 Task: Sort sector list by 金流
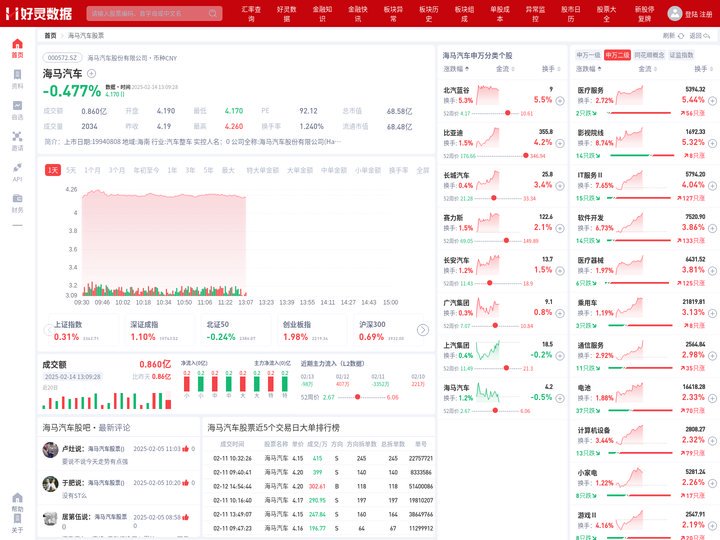[647, 69]
